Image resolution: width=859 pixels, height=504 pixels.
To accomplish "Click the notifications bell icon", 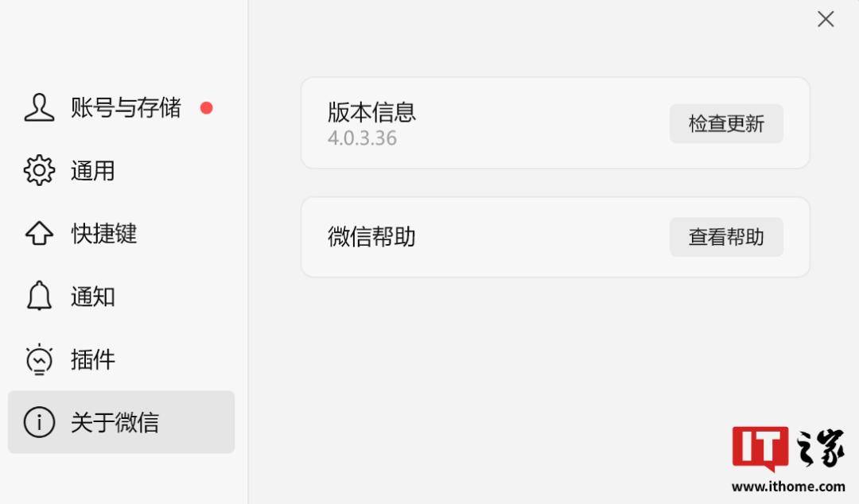I will point(39,297).
